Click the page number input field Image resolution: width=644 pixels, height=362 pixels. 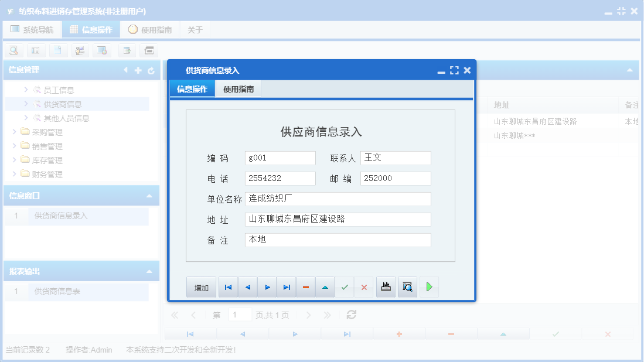pos(240,315)
